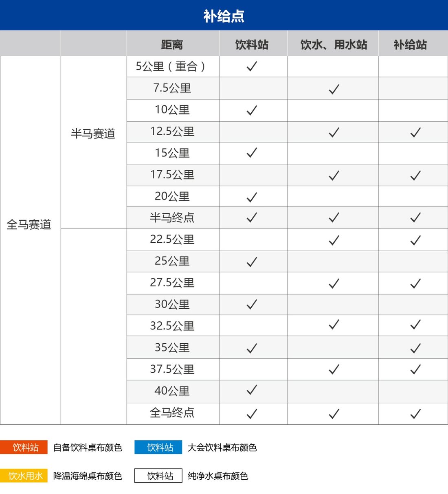Click the 补给站 checkmark in the 17.5公里 row

tap(415, 176)
